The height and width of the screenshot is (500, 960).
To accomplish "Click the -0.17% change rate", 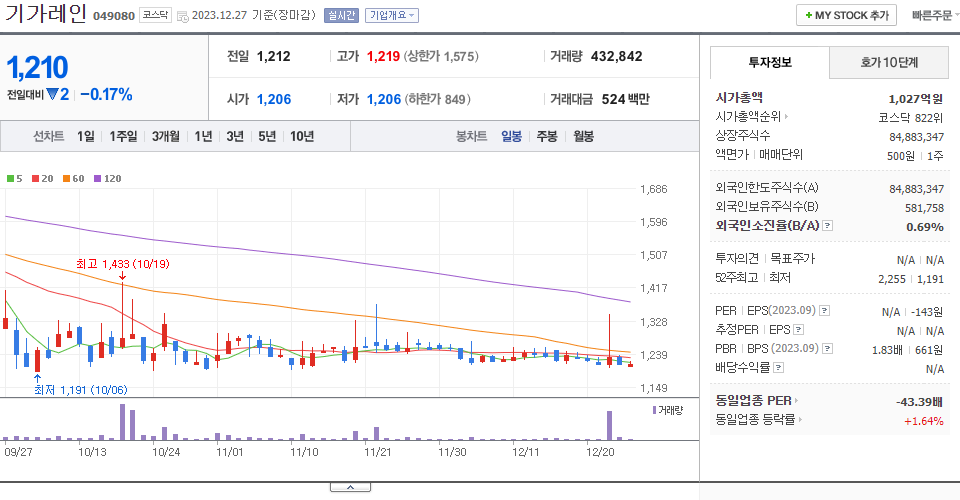I will (x=107, y=95).
